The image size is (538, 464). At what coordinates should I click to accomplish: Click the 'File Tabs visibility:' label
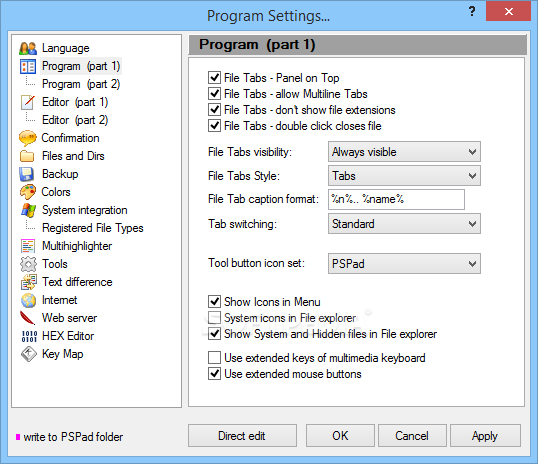(250, 152)
